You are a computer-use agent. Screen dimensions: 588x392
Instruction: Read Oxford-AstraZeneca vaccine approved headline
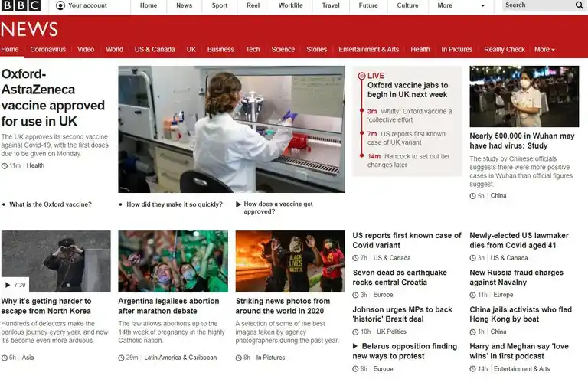(53, 97)
